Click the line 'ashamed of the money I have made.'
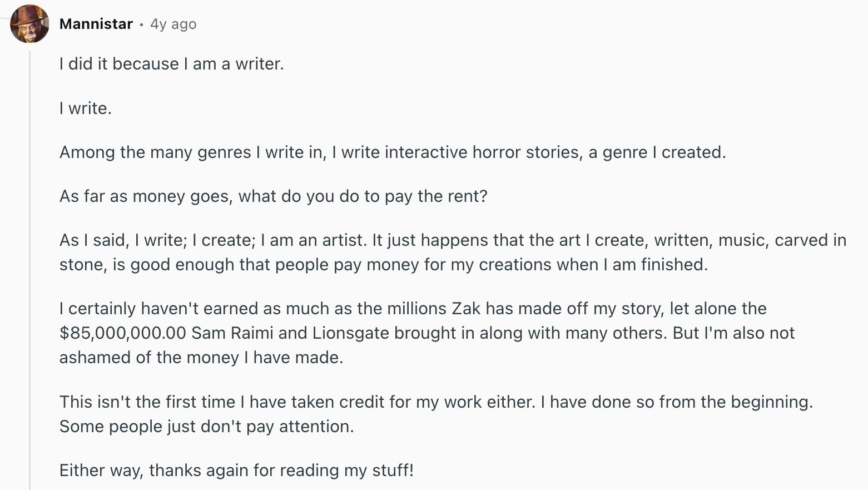This screenshot has width=868, height=490. (201, 357)
